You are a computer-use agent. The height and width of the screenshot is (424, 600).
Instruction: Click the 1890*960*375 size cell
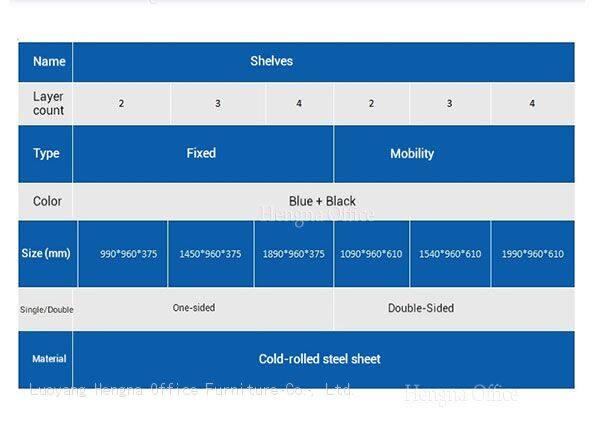(x=294, y=254)
